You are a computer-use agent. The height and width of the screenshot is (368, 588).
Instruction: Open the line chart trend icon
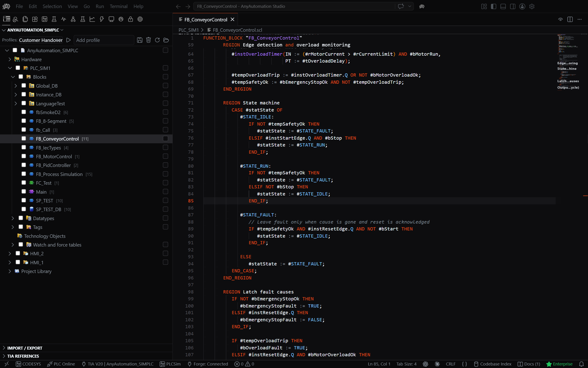(92, 19)
